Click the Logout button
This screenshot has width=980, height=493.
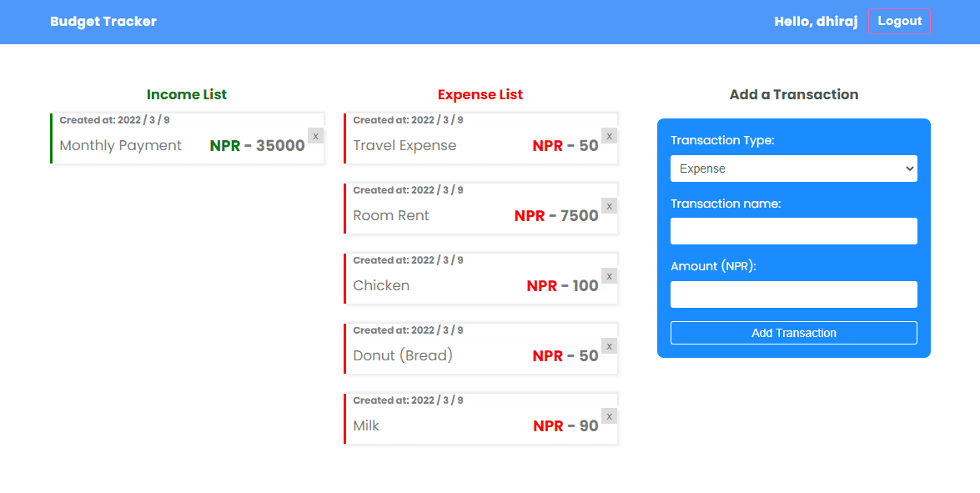899,21
